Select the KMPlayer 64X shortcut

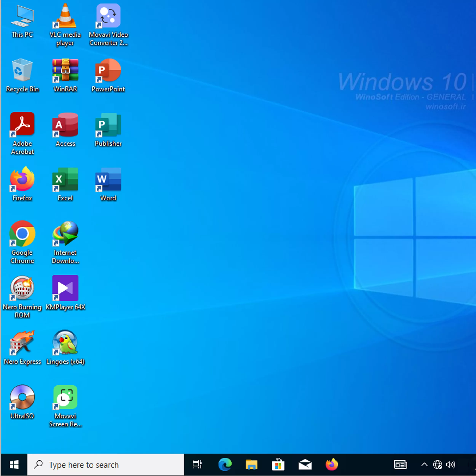[x=65, y=288]
